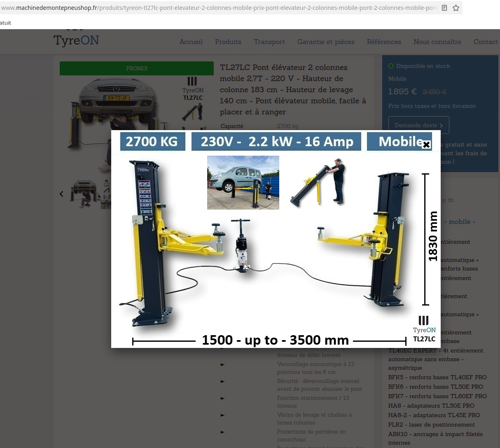Click the TyreON logo in header
Screen dimensions: 500x448
77,40
